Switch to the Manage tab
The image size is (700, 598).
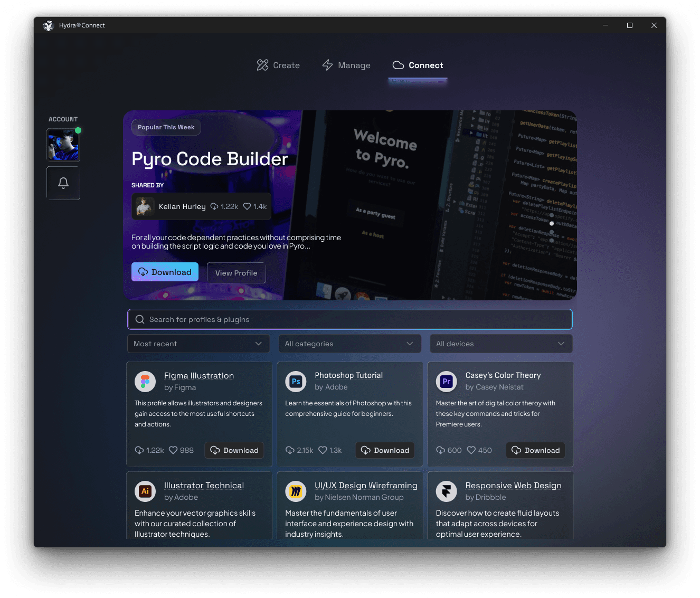point(346,65)
